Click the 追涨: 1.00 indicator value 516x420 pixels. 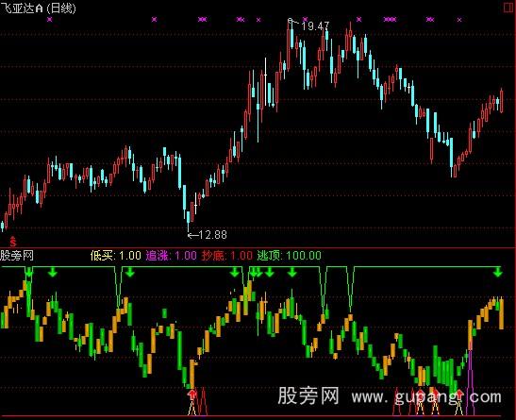(x=171, y=256)
